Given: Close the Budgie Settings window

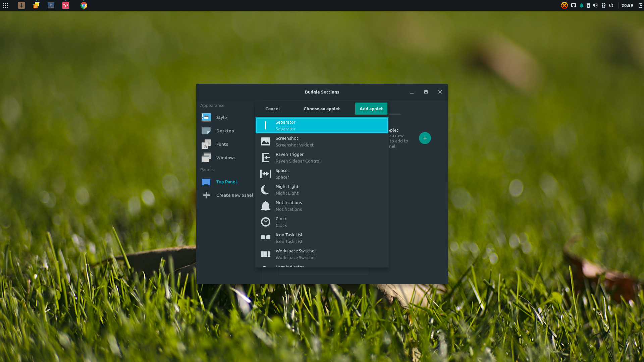Looking at the screenshot, I should tap(440, 92).
